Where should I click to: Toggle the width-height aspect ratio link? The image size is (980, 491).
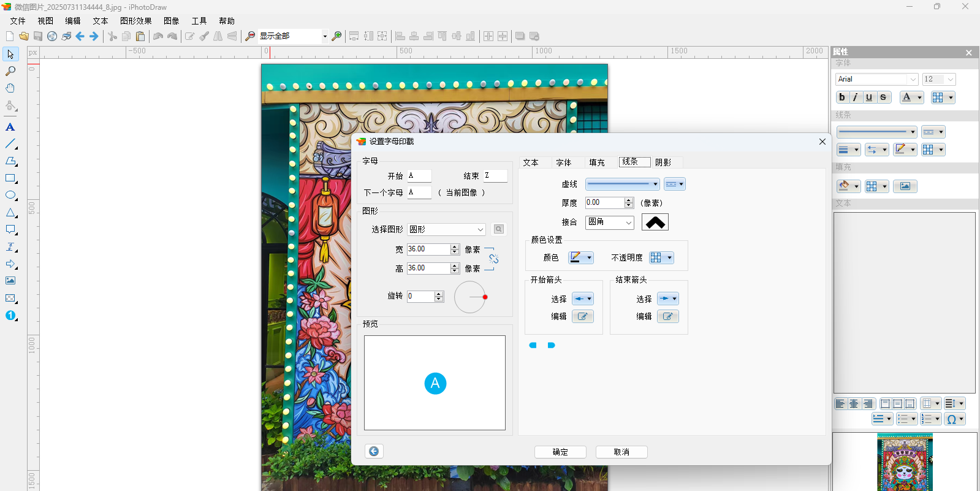493,259
